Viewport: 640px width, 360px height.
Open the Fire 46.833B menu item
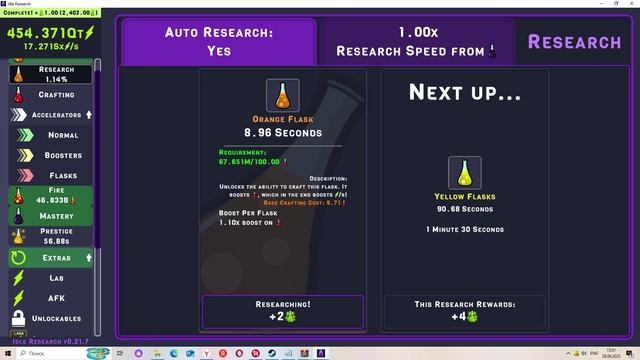tap(51, 196)
